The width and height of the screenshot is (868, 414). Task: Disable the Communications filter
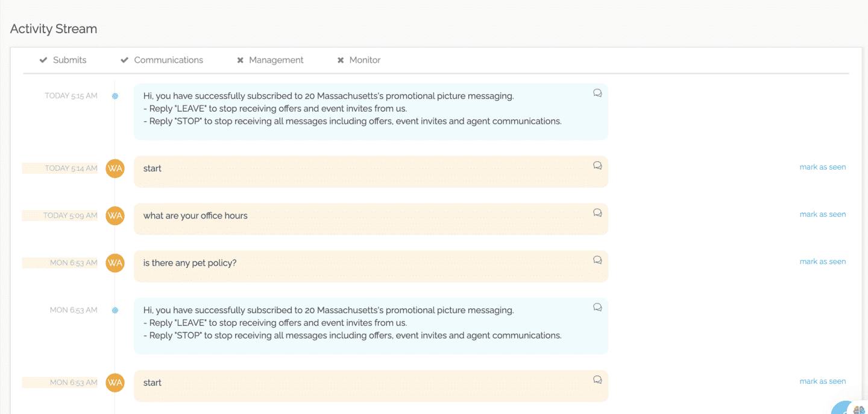click(162, 60)
